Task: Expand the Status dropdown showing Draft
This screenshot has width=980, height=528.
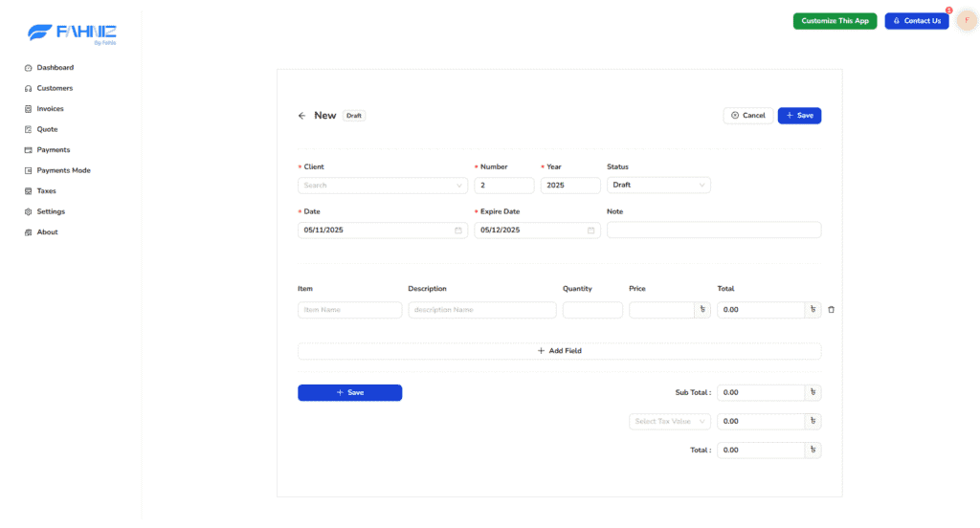Action: (658, 186)
